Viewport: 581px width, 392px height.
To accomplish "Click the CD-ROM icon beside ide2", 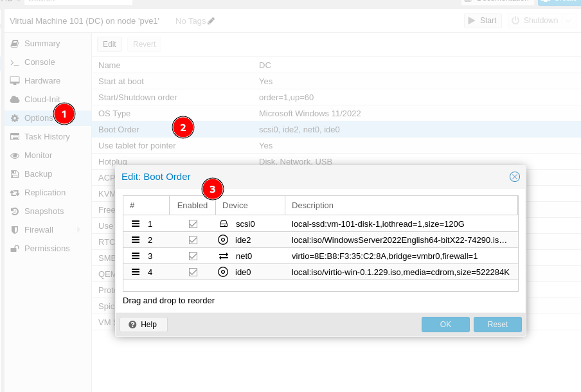I will click(223, 240).
